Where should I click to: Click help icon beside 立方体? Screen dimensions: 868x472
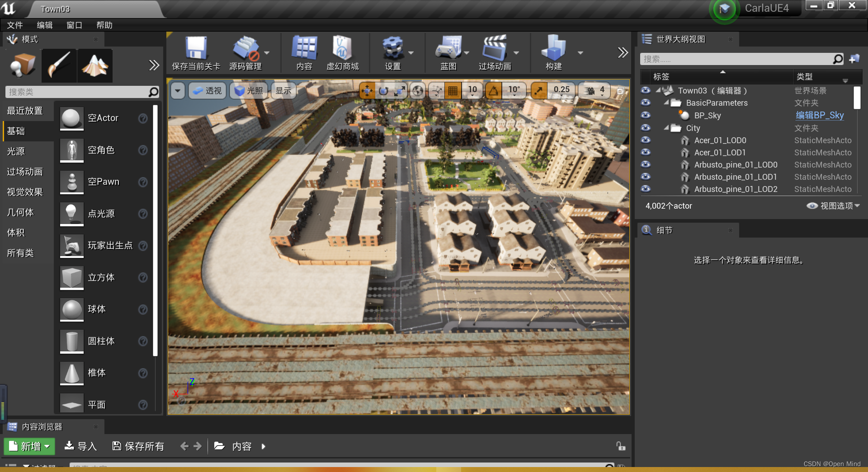pos(143,277)
